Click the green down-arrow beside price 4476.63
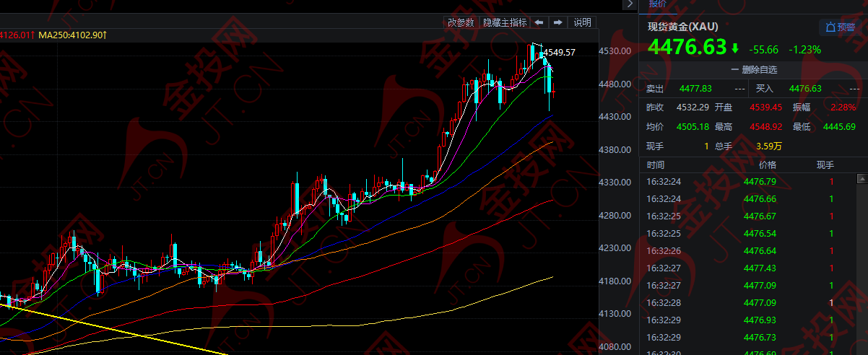This screenshot has height=355, width=868. 735,48
